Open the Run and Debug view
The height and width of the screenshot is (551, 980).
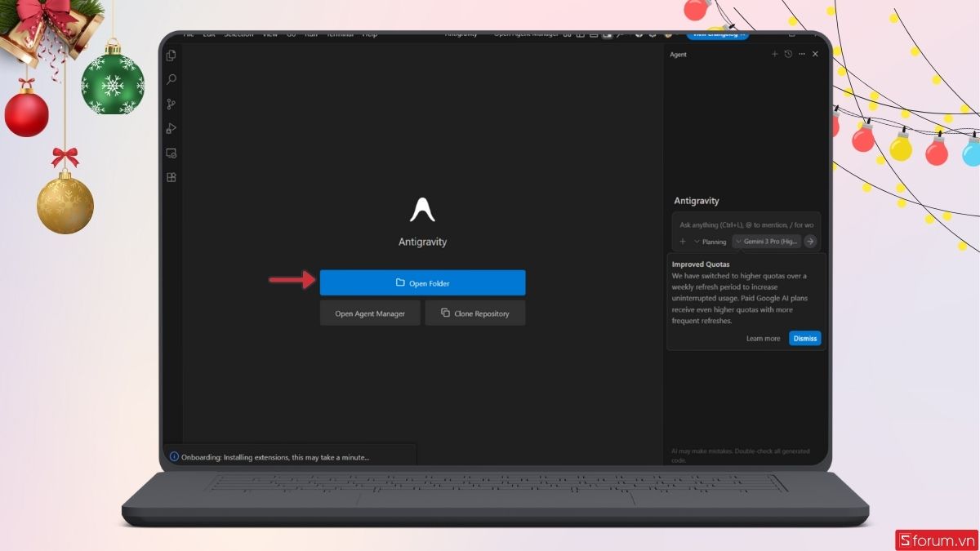click(171, 128)
